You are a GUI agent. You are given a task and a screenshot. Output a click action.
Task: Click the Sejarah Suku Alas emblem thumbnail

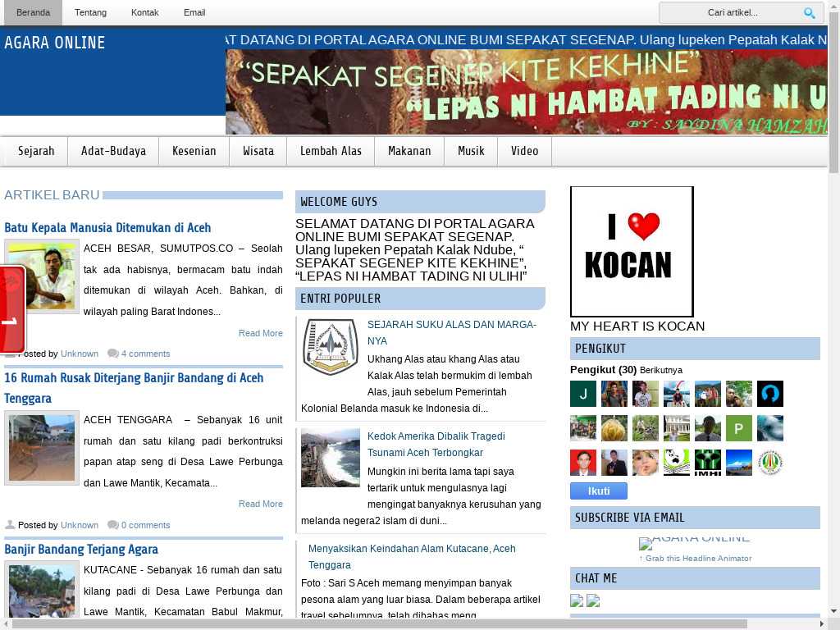[x=330, y=347]
